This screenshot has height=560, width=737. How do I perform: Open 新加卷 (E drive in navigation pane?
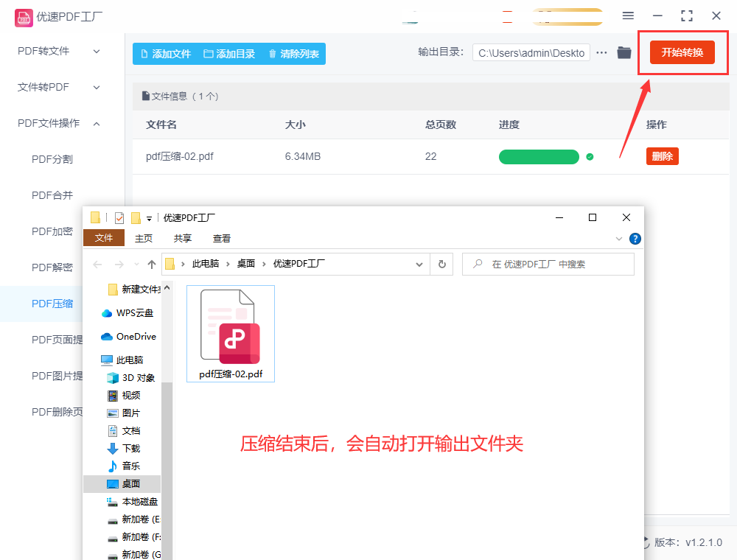coord(133,519)
